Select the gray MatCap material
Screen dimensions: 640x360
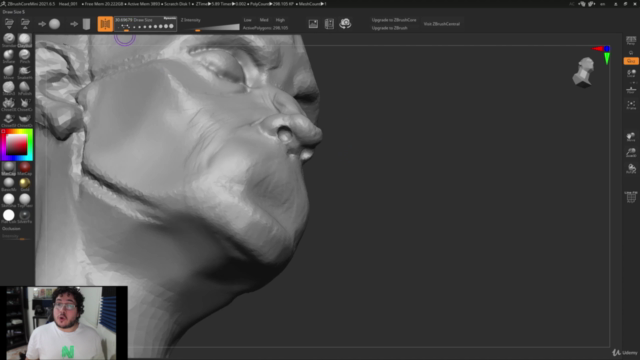point(9,168)
